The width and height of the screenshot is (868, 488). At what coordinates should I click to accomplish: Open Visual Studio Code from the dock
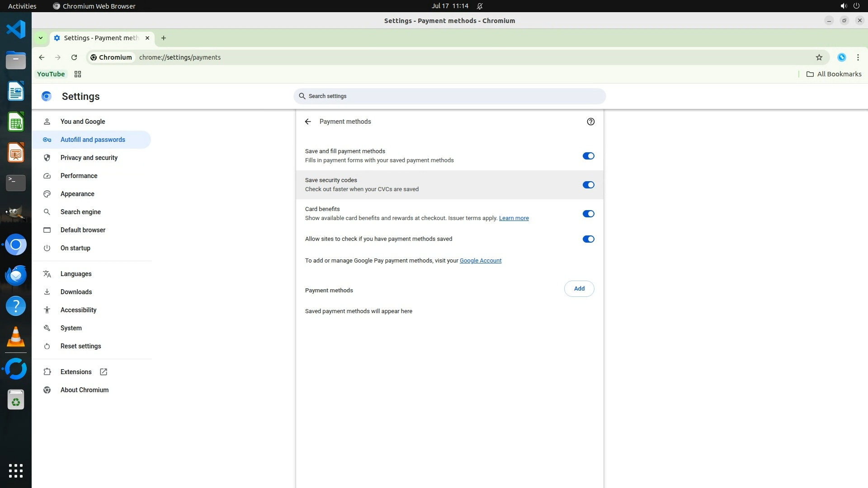[x=16, y=30]
